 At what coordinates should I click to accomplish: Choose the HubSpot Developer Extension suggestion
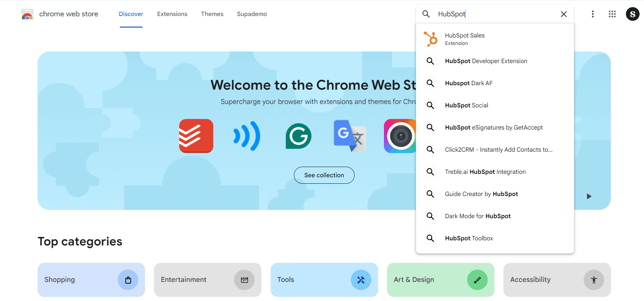coord(495,61)
